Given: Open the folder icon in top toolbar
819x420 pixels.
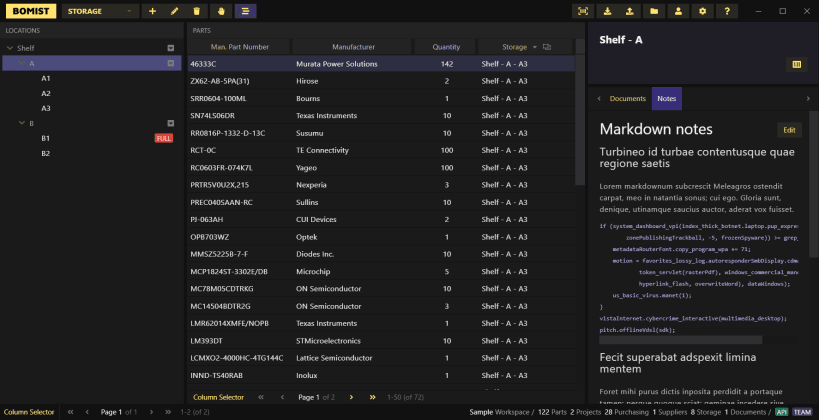Looking at the screenshot, I should point(654,11).
